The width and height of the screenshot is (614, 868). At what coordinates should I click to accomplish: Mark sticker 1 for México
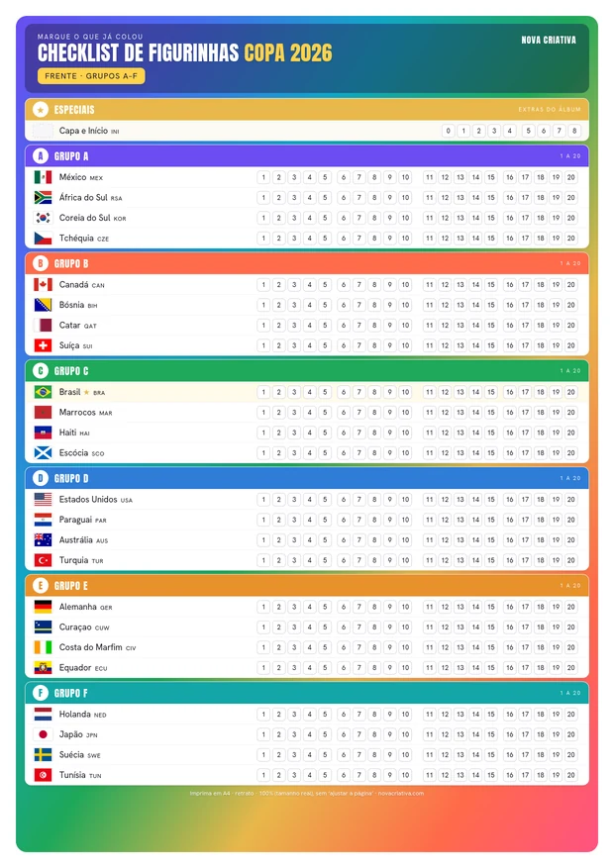coord(263,177)
